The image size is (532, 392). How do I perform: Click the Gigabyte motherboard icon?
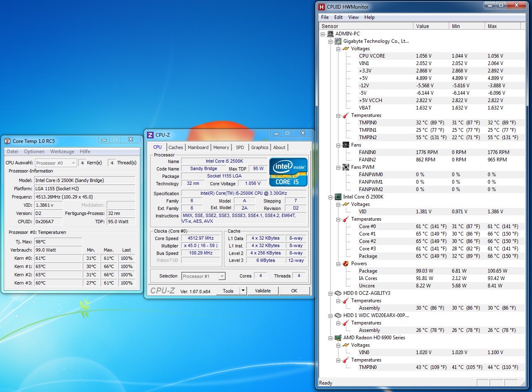[338, 41]
